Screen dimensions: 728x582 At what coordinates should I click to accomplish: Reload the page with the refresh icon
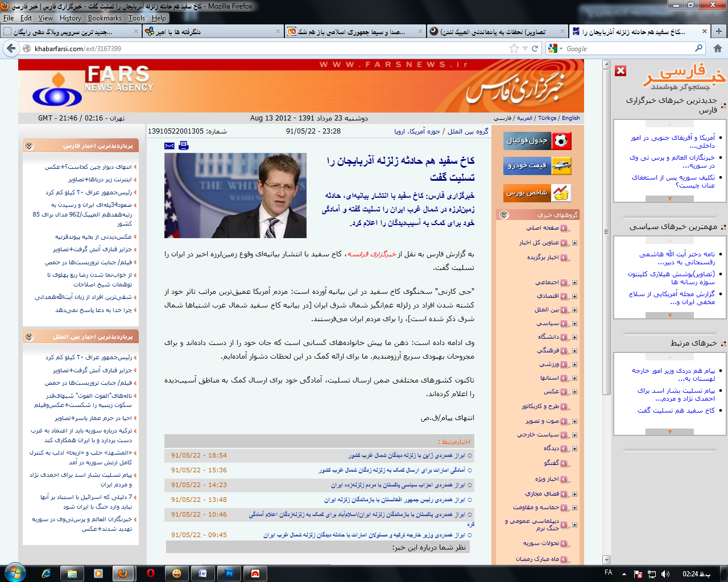tap(535, 48)
